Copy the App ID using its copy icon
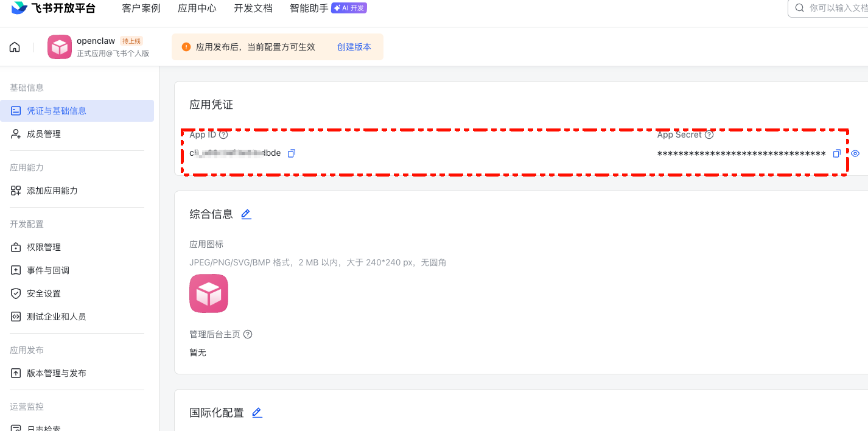This screenshot has width=868, height=431. point(292,153)
